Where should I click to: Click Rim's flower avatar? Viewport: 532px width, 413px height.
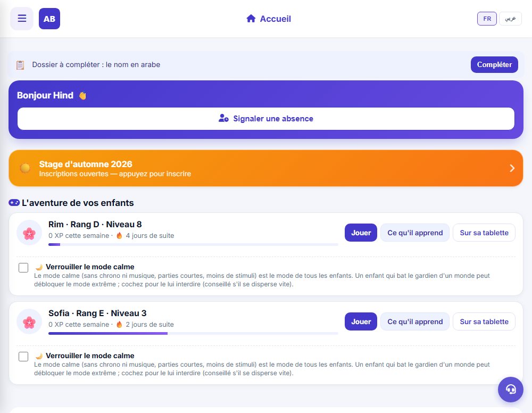point(29,233)
